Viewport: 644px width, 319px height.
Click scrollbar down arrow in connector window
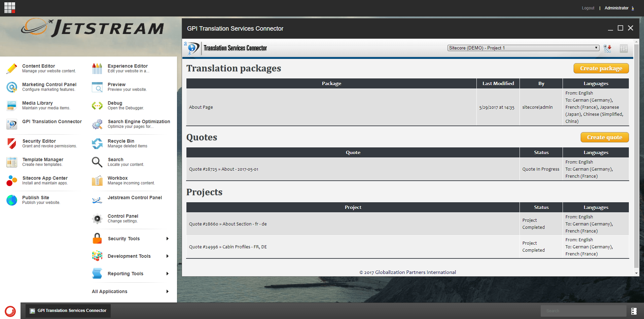(636, 273)
